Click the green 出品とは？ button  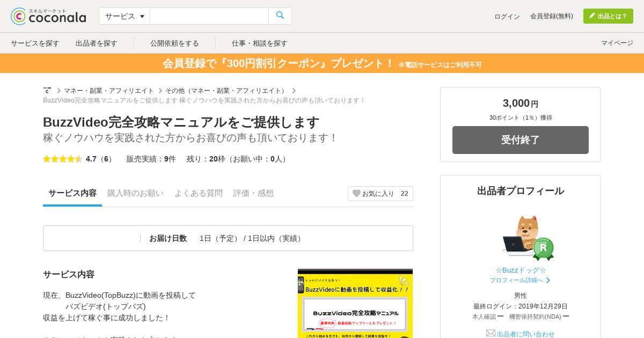point(608,16)
